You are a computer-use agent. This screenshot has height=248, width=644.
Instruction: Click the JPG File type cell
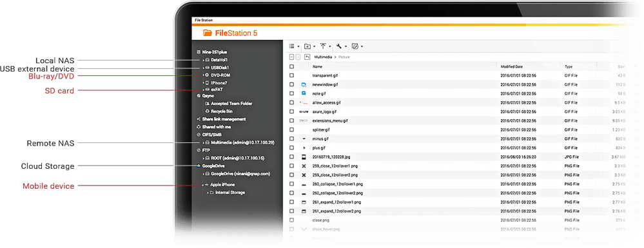click(x=572, y=157)
